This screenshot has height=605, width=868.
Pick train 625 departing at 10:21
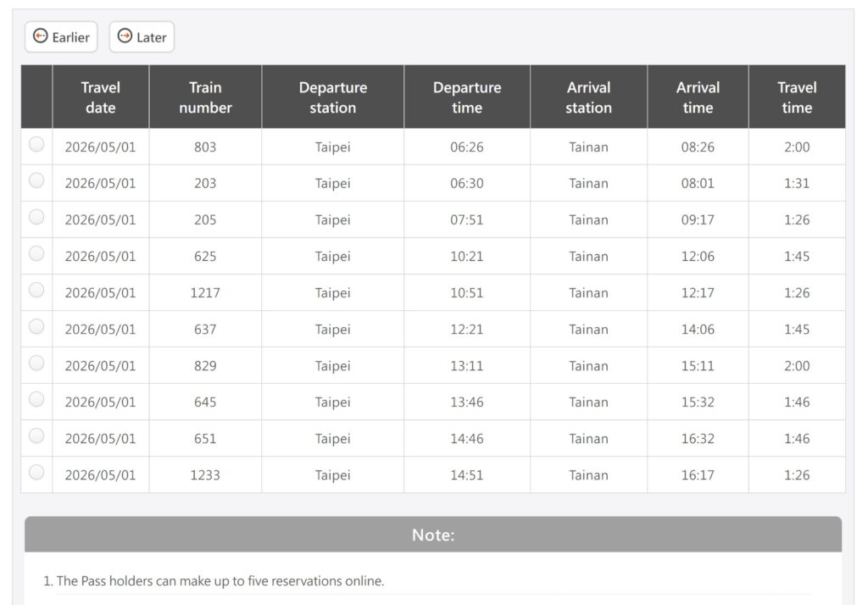pyautogui.click(x=36, y=253)
